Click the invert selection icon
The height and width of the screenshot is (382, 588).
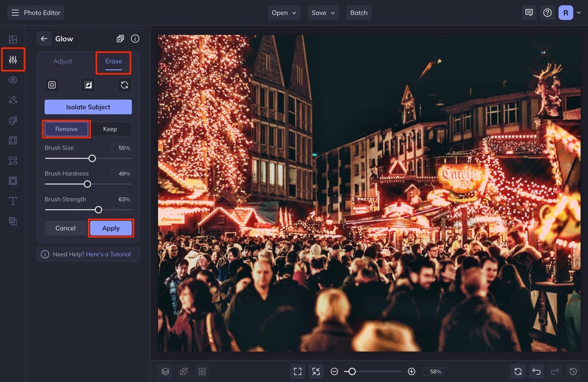[x=88, y=85]
